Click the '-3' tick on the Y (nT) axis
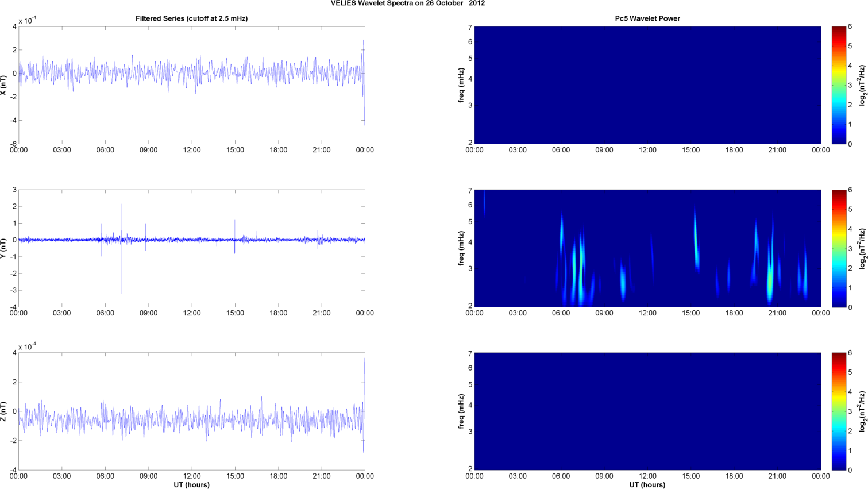 click(x=13, y=290)
